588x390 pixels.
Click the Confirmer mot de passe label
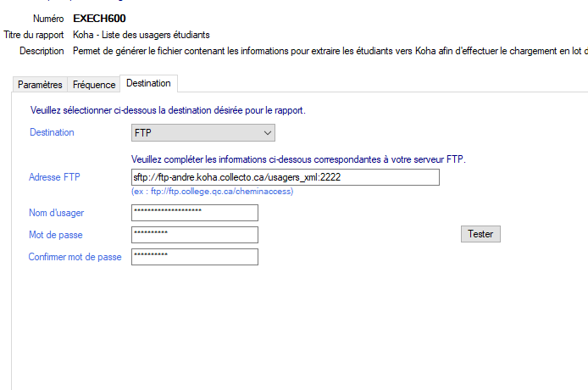[75, 257]
